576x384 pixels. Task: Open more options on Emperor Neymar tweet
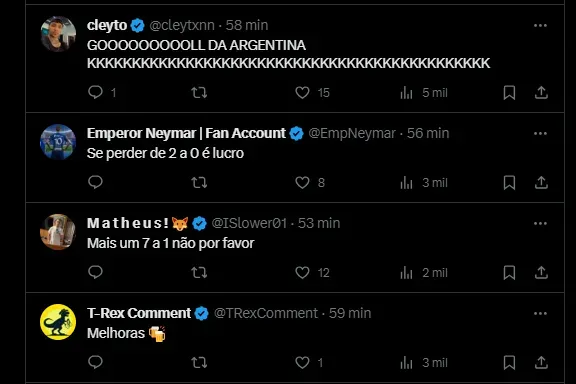click(540, 133)
